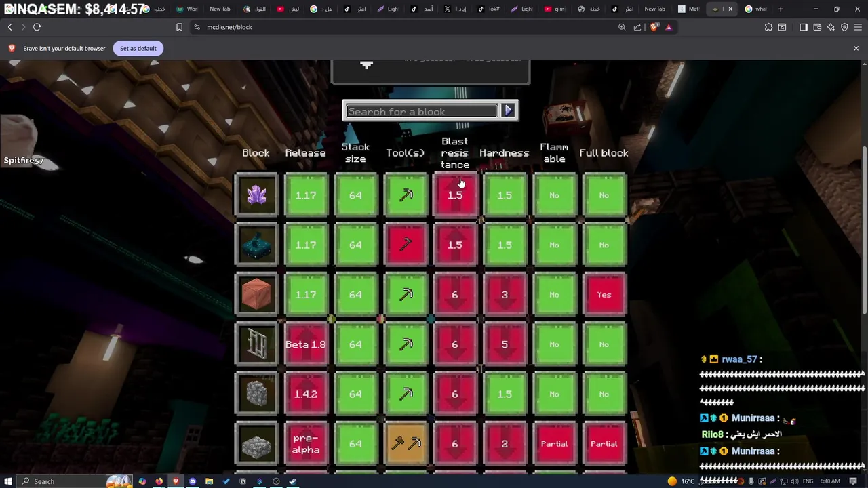Open Firefox from the taskbar
The width and height of the screenshot is (868, 488).
[159, 481]
